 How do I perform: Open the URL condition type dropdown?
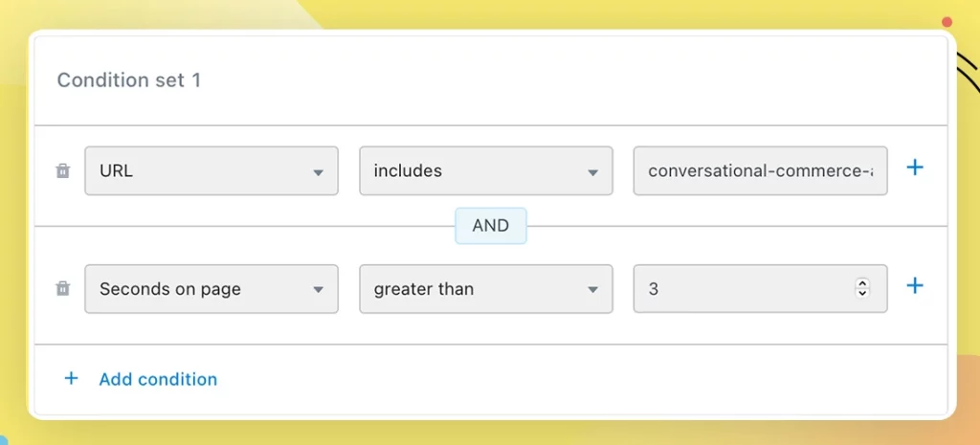[x=212, y=170]
